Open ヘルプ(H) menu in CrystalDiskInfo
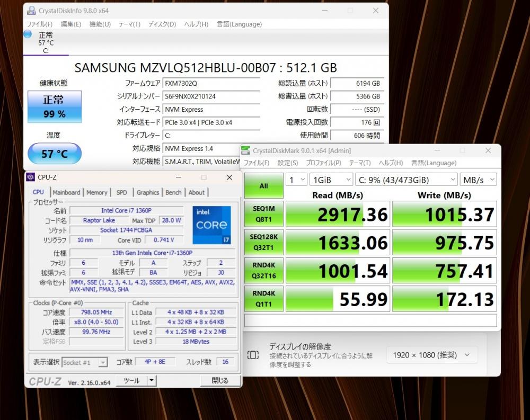The image size is (530, 420). [x=196, y=24]
